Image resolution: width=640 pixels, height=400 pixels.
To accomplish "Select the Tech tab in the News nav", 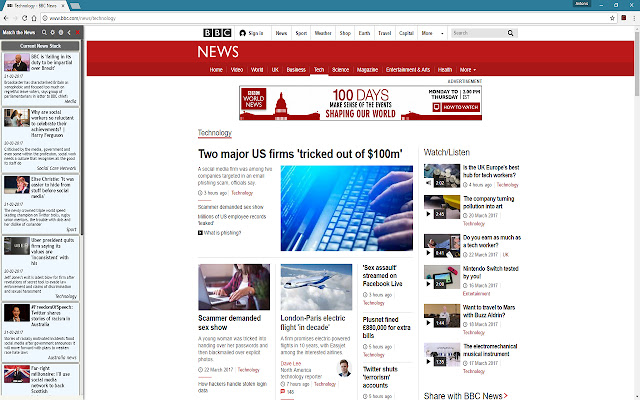I will pyautogui.click(x=319, y=70).
